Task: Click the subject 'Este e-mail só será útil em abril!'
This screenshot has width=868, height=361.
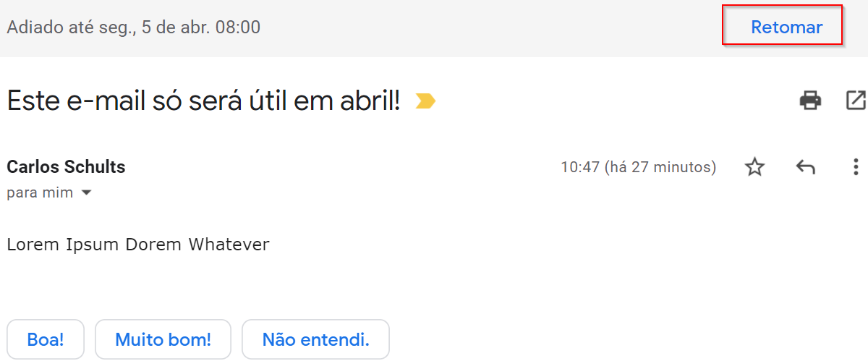Action: 203,101
